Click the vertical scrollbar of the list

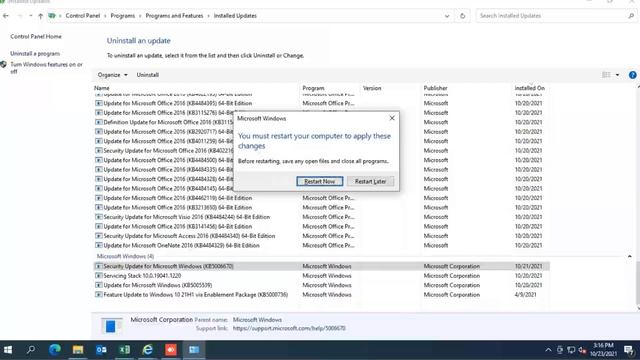pyautogui.click(x=637, y=283)
